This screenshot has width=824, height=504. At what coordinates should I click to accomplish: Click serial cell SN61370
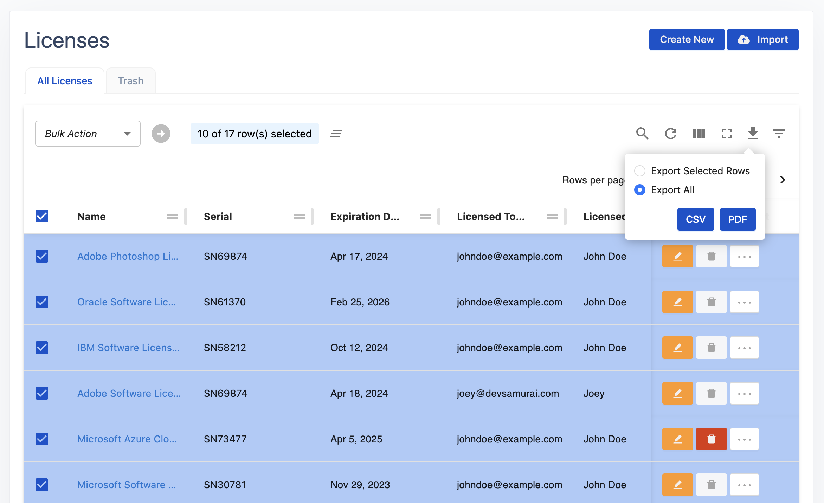225,302
